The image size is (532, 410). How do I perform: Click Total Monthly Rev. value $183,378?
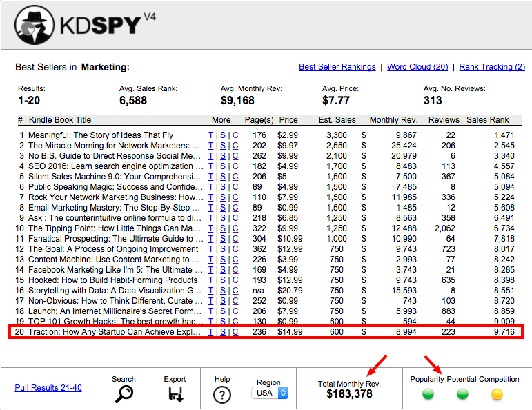[x=349, y=393]
